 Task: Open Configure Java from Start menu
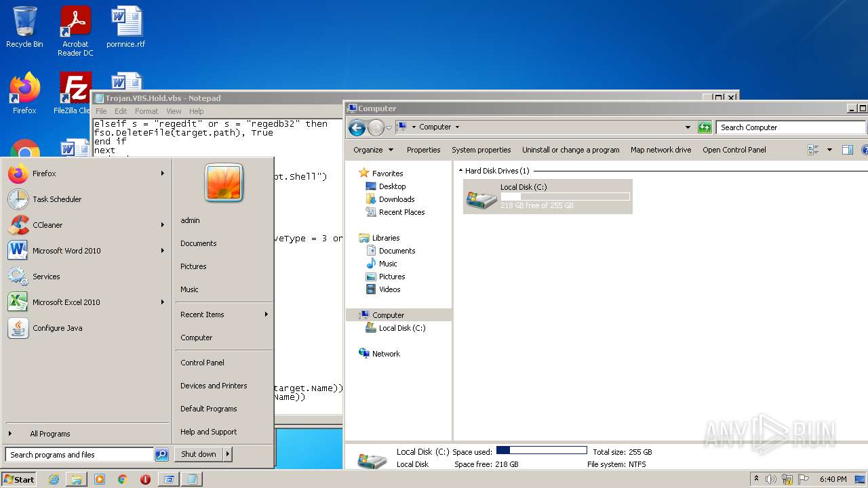point(87,328)
